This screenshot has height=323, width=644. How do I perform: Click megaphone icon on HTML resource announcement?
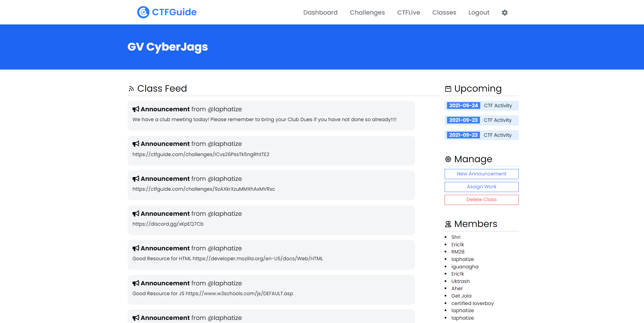coord(136,248)
